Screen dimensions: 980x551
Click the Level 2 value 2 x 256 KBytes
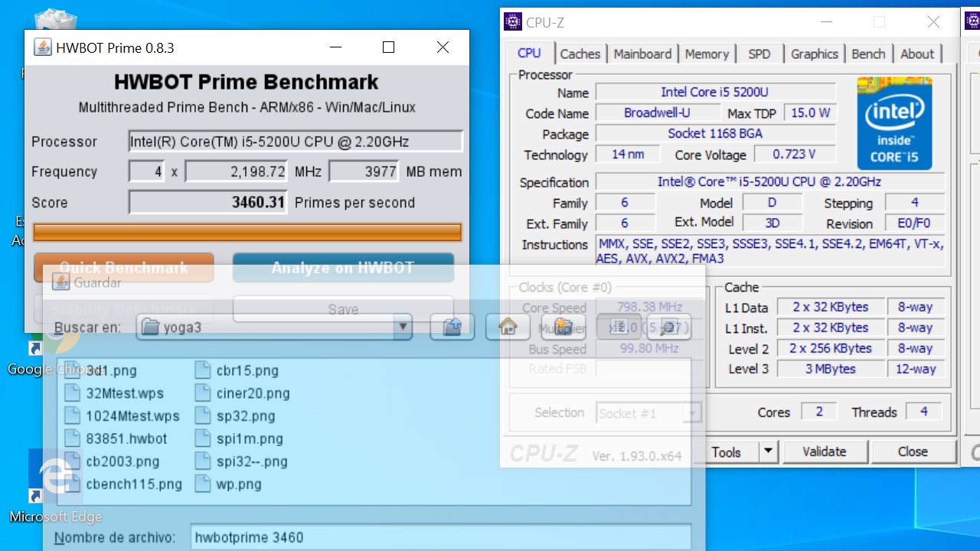[831, 348]
